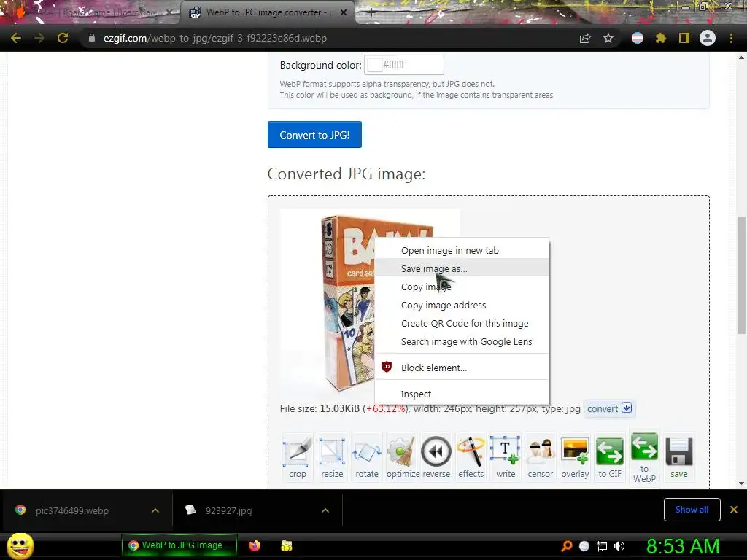The width and height of the screenshot is (747, 560).
Task: Select Block element... entry
Action: point(462,367)
